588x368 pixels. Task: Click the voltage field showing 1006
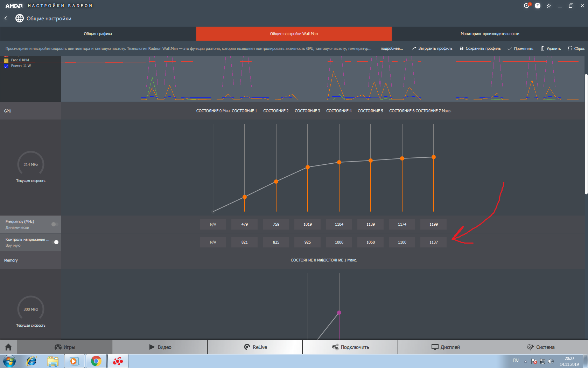[339, 242]
